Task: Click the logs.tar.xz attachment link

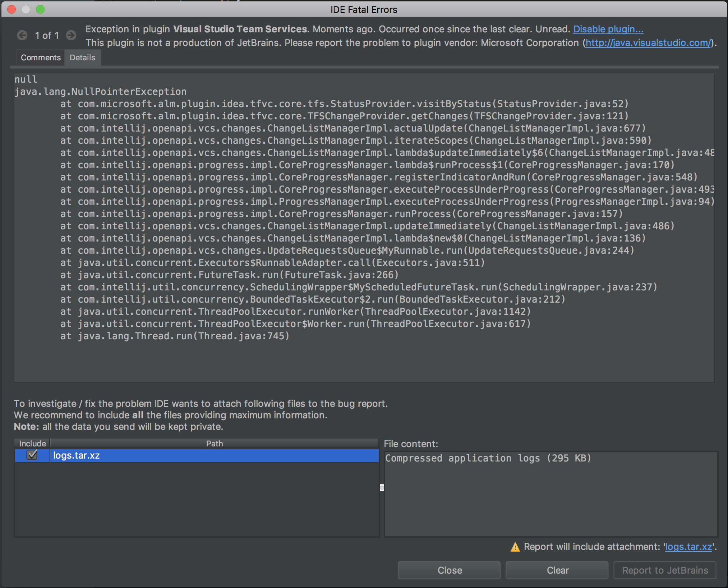Action: click(x=688, y=547)
